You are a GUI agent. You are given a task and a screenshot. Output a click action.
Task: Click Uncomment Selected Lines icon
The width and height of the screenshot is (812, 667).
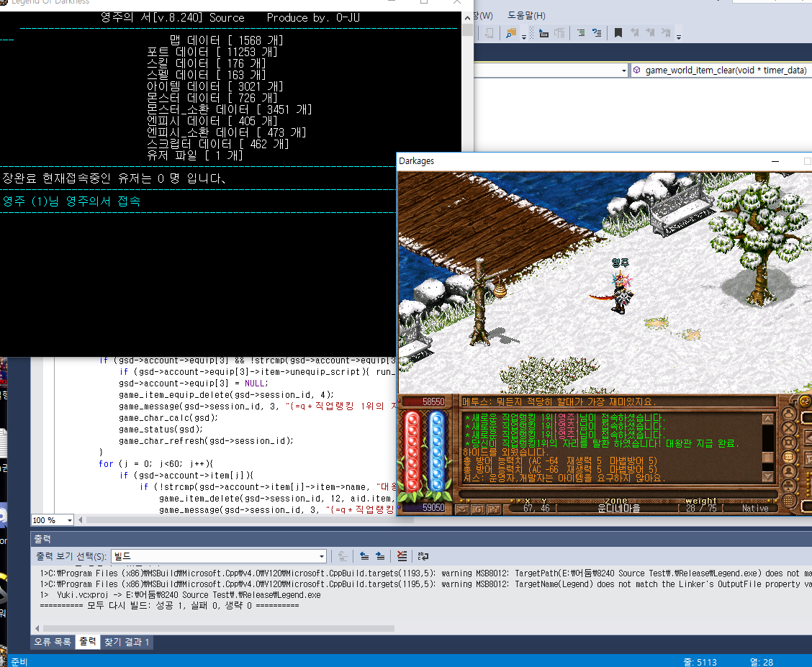(597, 33)
